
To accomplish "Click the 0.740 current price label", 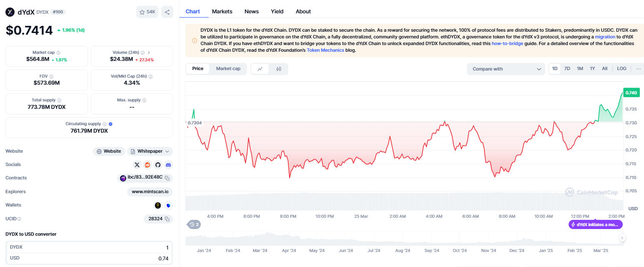I will [632, 93].
